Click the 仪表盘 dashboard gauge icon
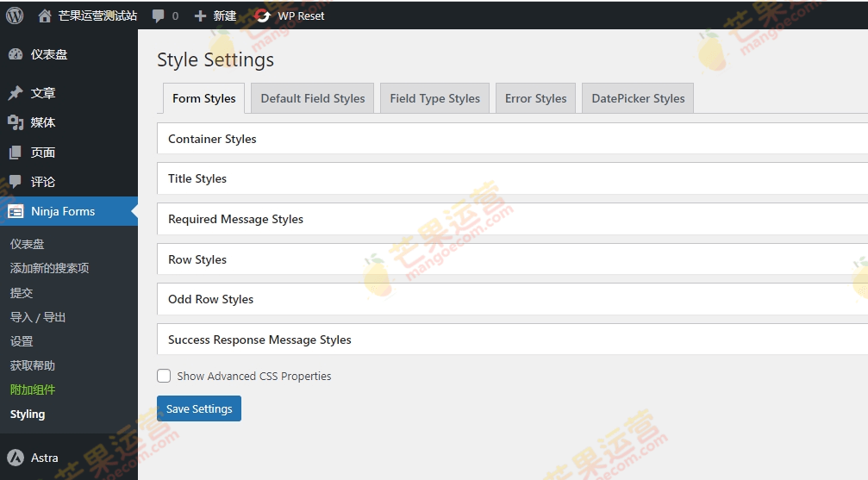The width and height of the screenshot is (868, 480). pyautogui.click(x=16, y=54)
